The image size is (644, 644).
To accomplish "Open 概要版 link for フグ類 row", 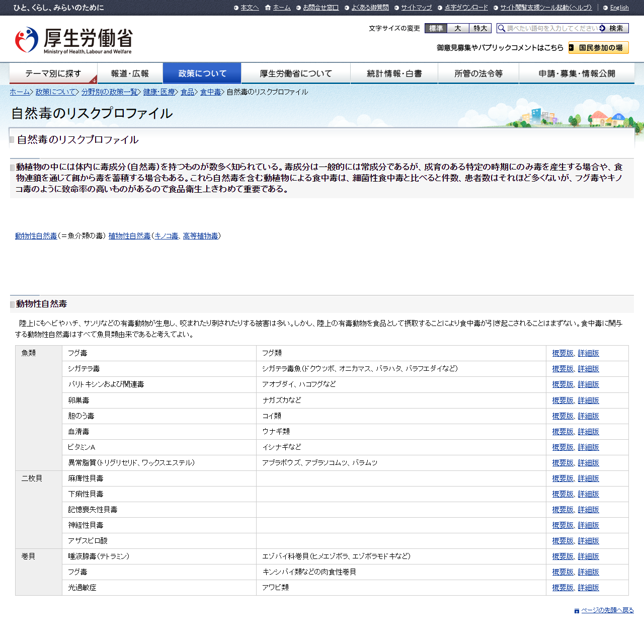I will click(562, 353).
